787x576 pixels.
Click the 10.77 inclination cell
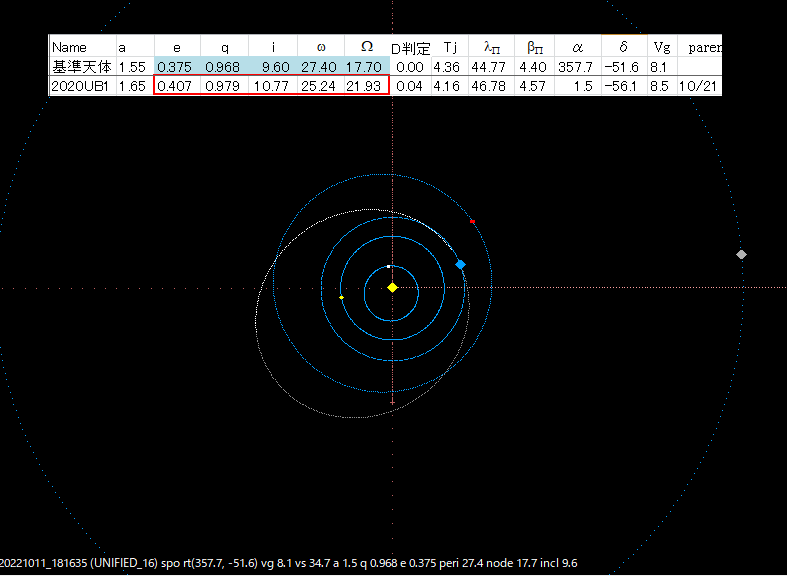tap(274, 86)
